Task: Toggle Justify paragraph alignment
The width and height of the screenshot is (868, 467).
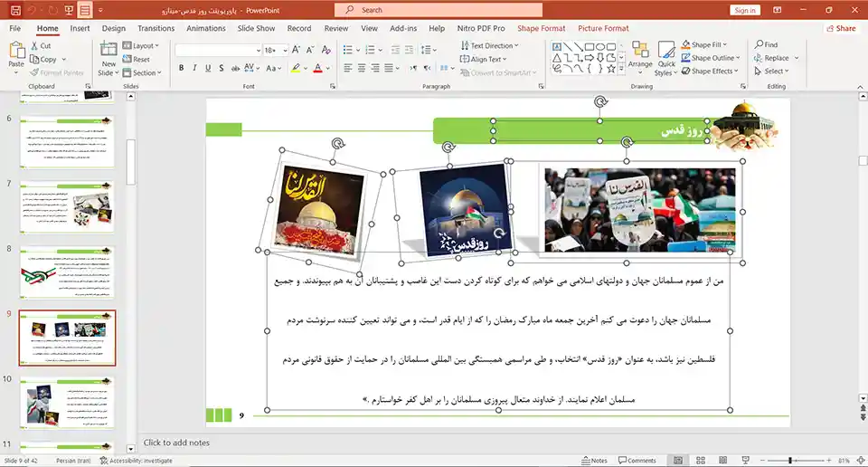Action: click(389, 68)
